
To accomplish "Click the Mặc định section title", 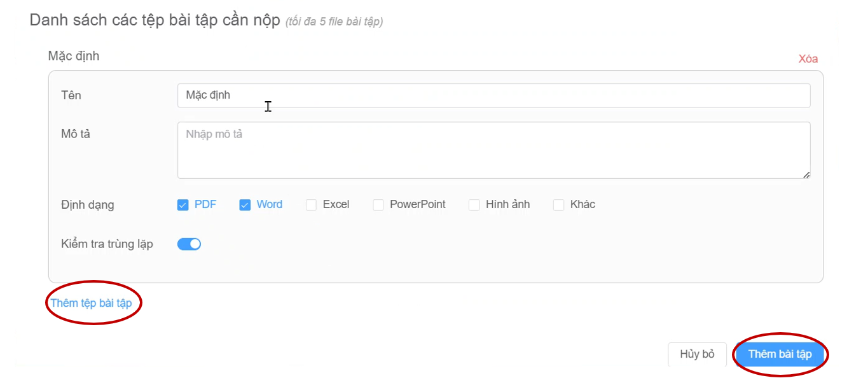I will pyautogui.click(x=74, y=56).
